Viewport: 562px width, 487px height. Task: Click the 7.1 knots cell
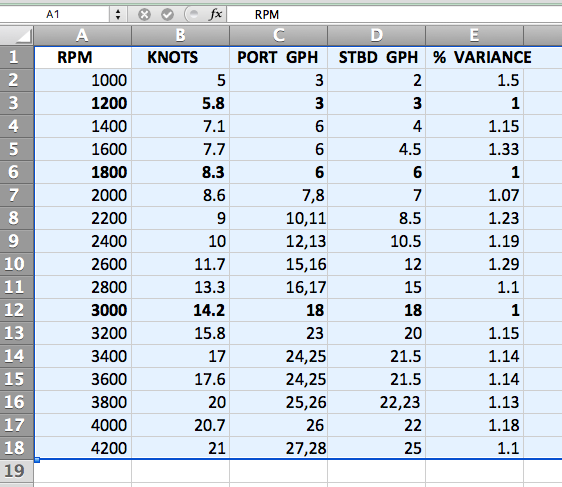180,126
